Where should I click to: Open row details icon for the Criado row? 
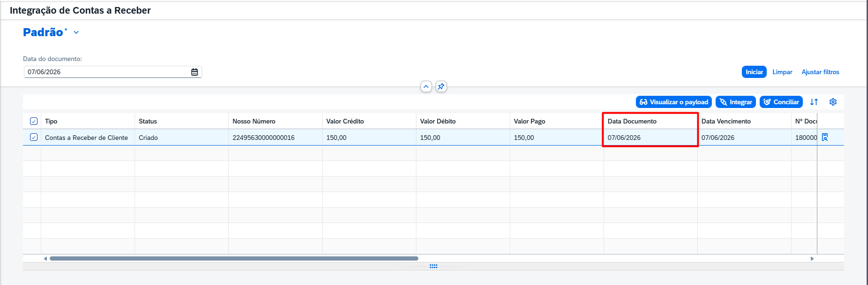click(x=825, y=137)
